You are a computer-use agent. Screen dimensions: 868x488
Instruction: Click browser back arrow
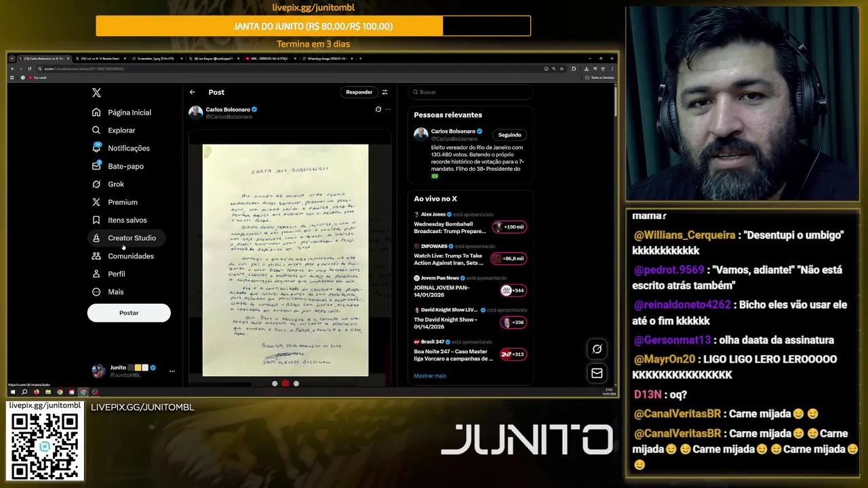[x=12, y=68]
